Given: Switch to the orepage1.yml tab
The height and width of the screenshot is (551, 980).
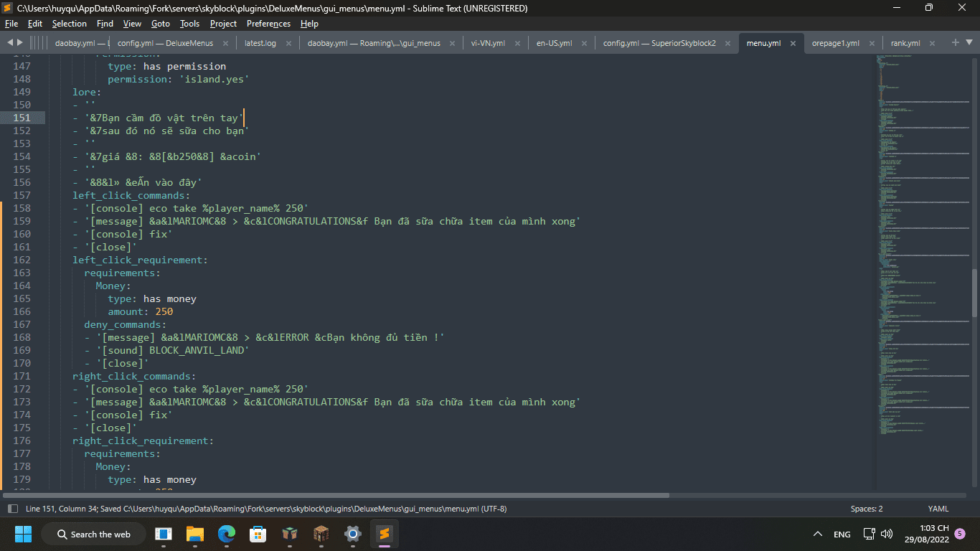Looking at the screenshot, I should point(835,43).
